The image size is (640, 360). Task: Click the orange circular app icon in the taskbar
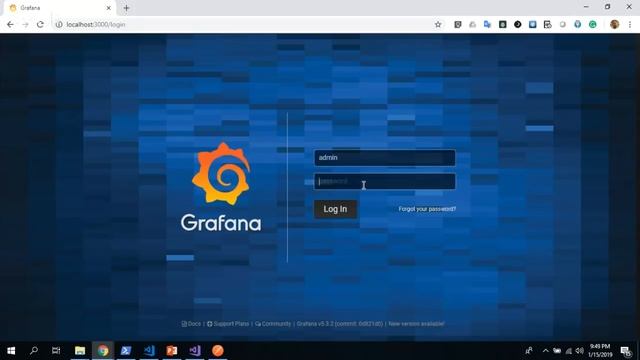coord(218,351)
